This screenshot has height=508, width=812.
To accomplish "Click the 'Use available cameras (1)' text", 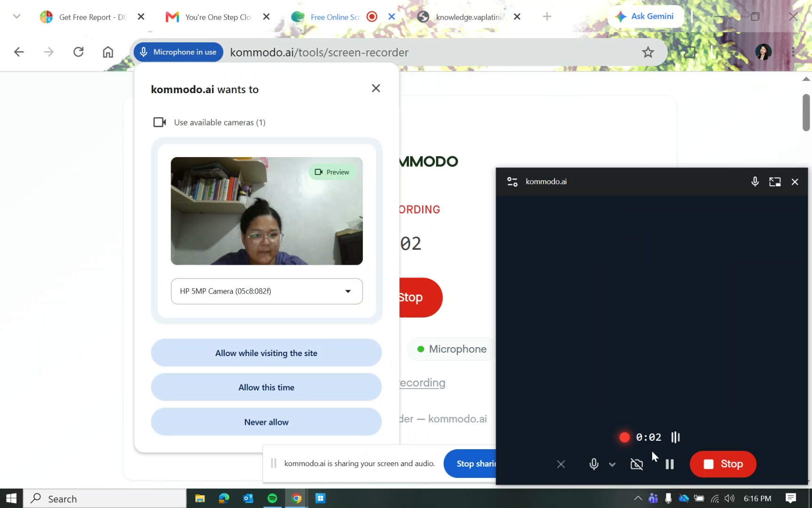I will click(x=220, y=122).
